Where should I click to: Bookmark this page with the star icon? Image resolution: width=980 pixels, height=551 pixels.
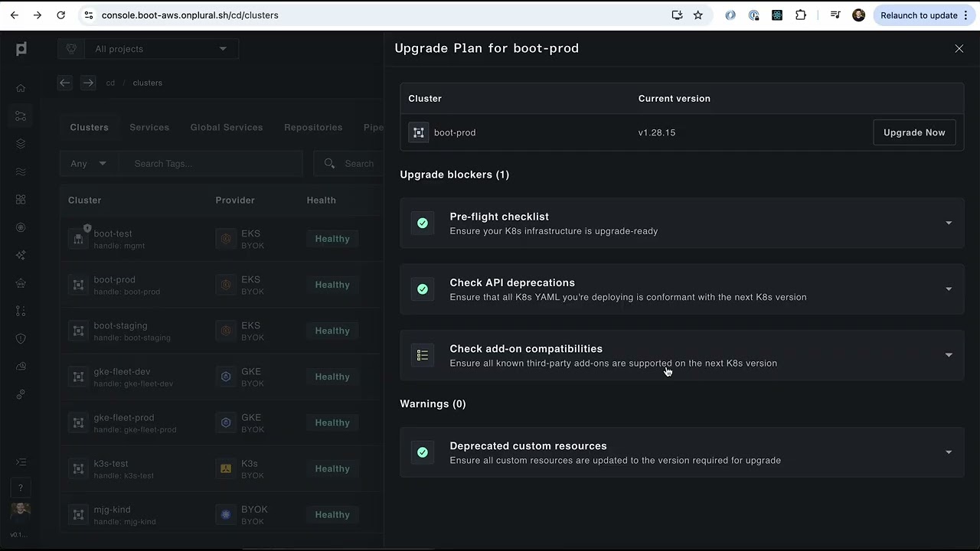pos(697,15)
